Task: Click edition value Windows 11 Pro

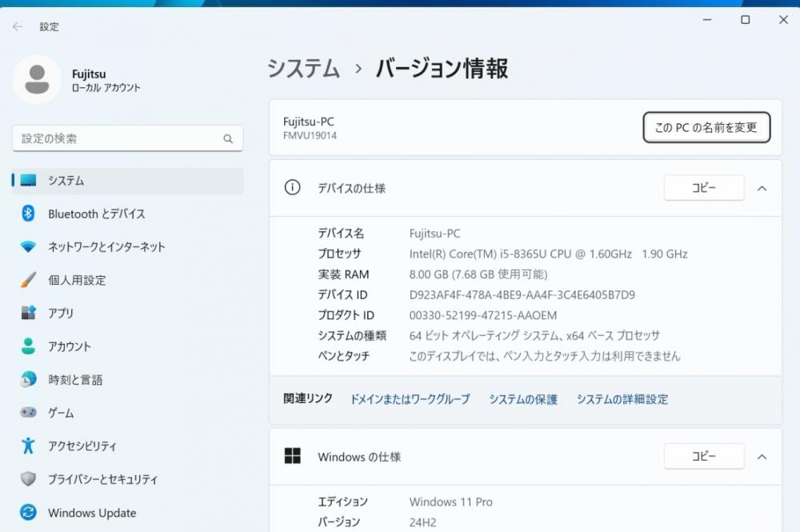Action: pyautogui.click(x=451, y=502)
